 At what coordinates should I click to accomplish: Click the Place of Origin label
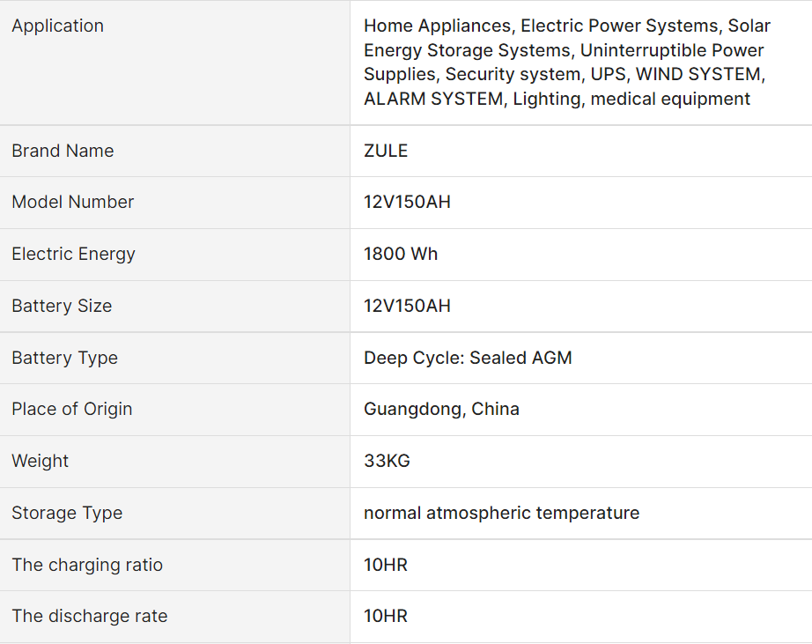click(71, 409)
